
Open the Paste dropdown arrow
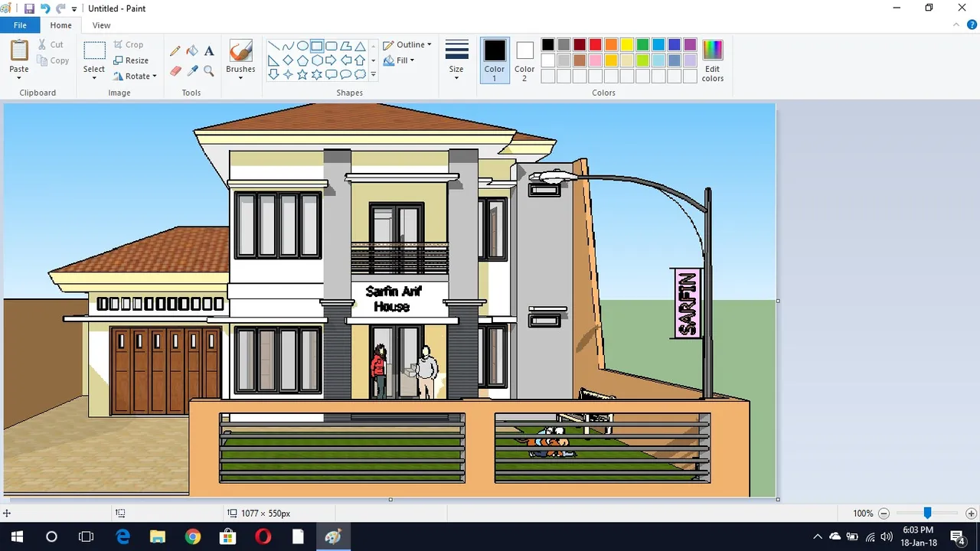tap(19, 77)
